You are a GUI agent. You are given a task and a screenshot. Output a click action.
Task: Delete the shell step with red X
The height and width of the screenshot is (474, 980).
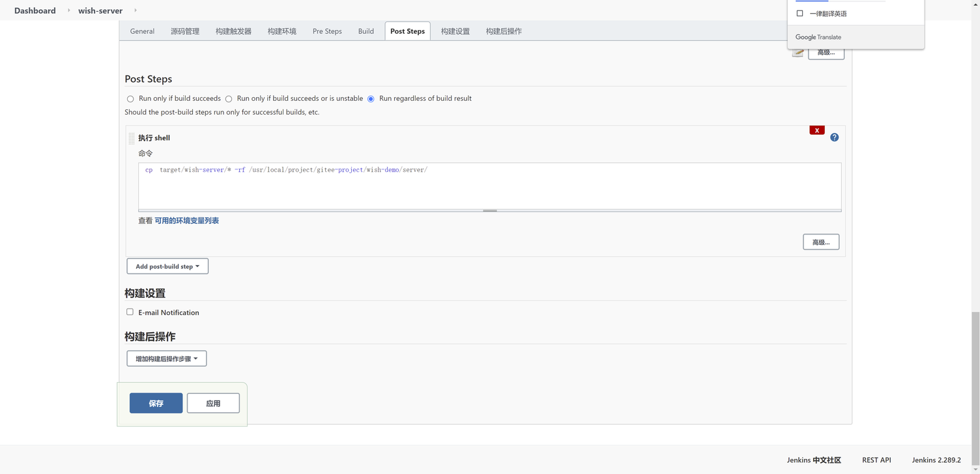[816, 130]
